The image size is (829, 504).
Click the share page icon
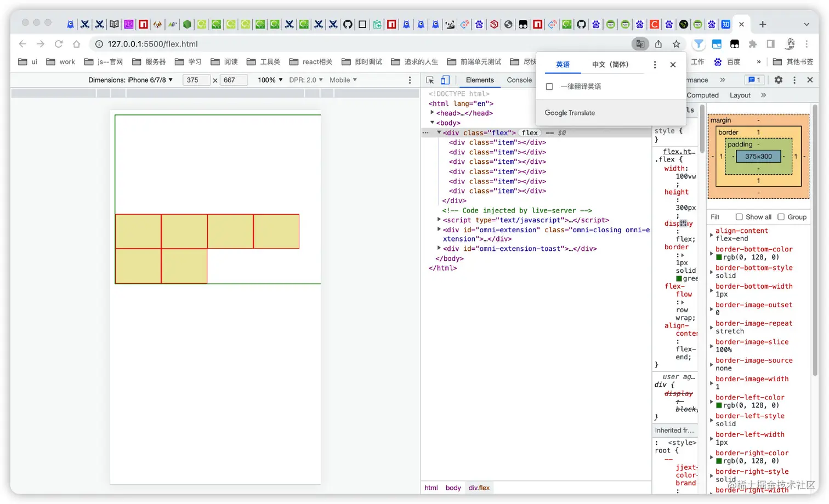[658, 44]
